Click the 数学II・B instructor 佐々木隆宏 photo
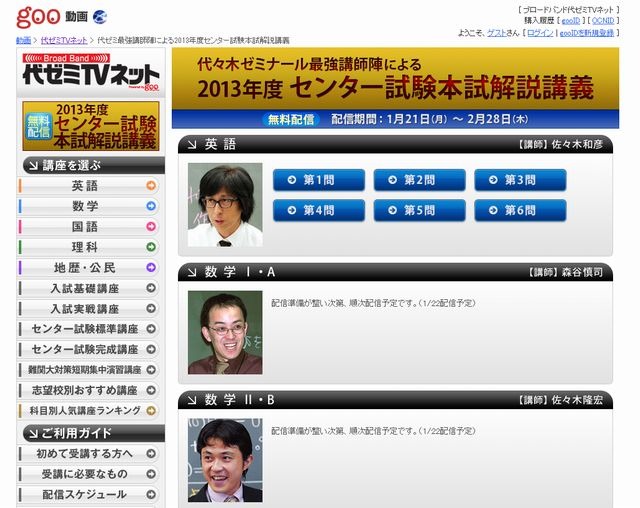 point(225,460)
